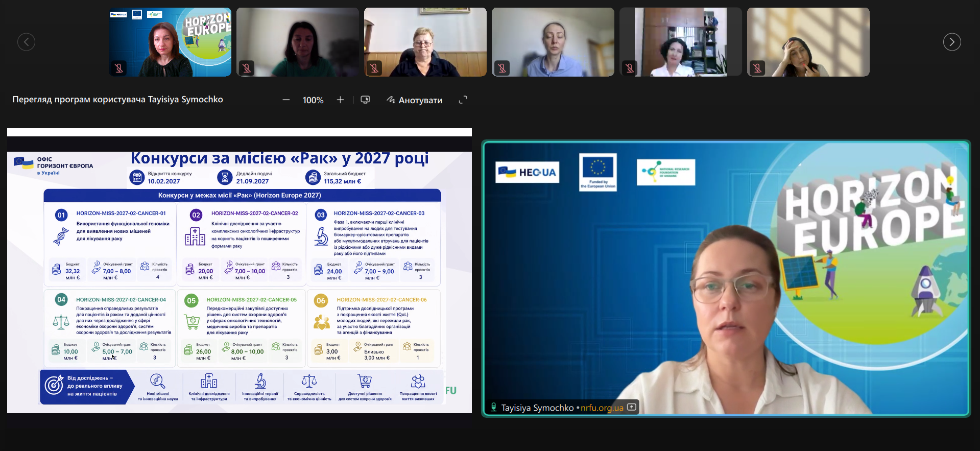Click the HORIZON-MISS-2027-02-CANCER-03 heading
980x451 pixels.
coord(379,213)
